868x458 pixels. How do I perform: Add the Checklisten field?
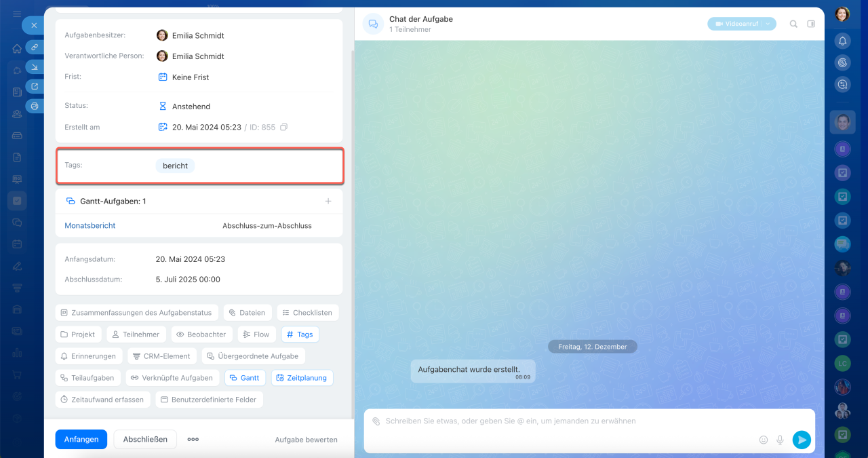tap(308, 313)
